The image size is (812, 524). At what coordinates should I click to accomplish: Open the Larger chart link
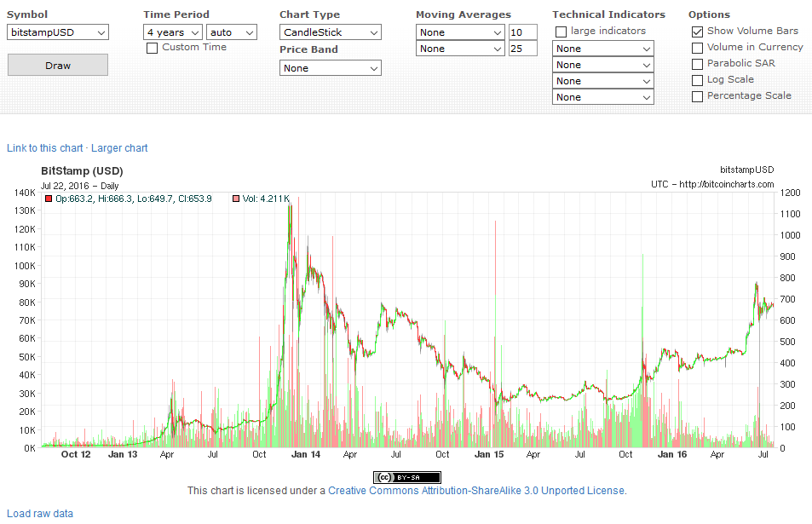tap(119, 148)
